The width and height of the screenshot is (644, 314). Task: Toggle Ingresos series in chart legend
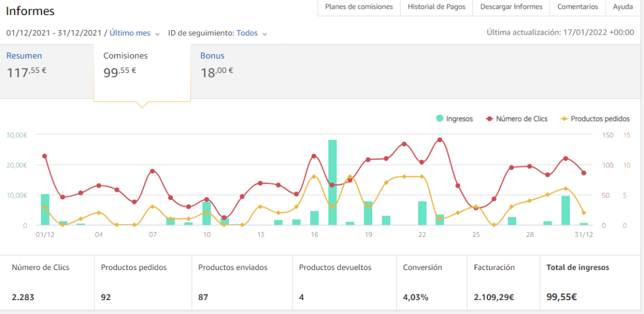coord(454,118)
